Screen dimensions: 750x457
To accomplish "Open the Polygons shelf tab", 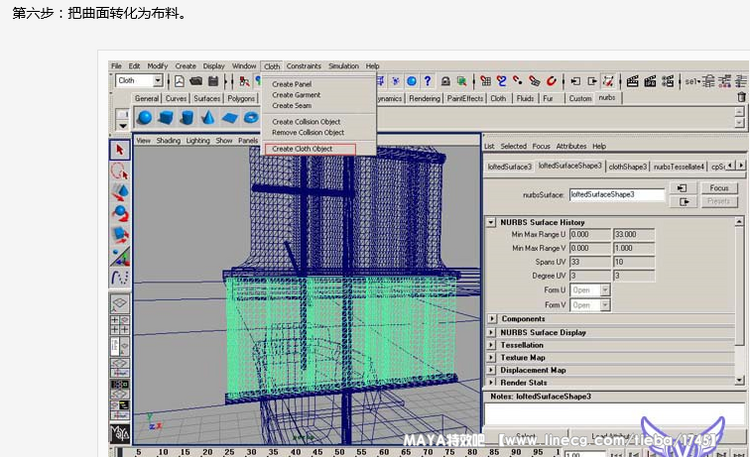I will point(241,99).
